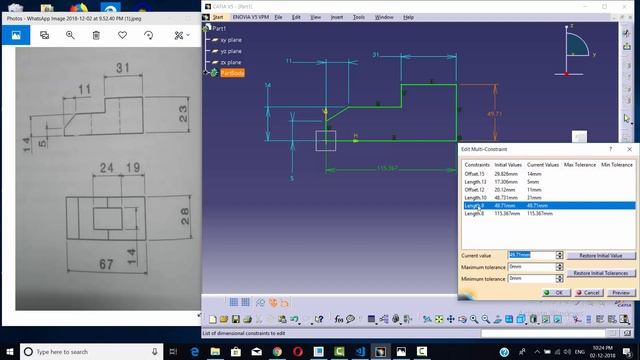Select the Rotate view tool
640x360 pixels.
coord(462,319)
